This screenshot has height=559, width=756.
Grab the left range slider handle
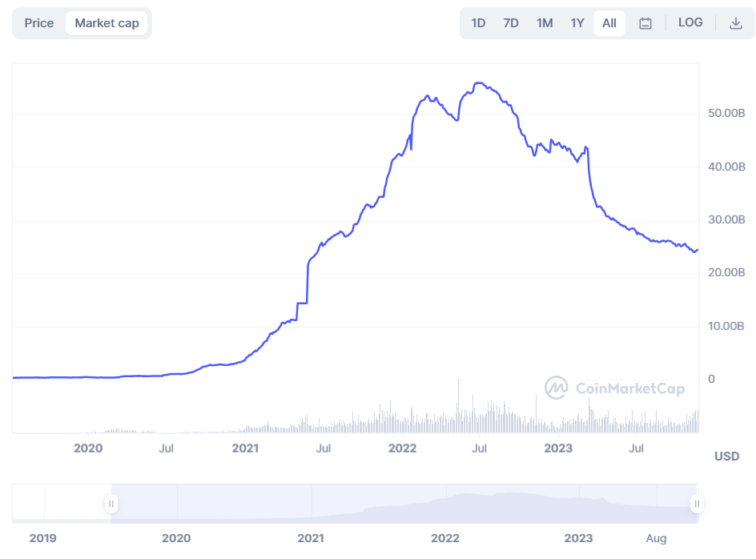pos(111,504)
